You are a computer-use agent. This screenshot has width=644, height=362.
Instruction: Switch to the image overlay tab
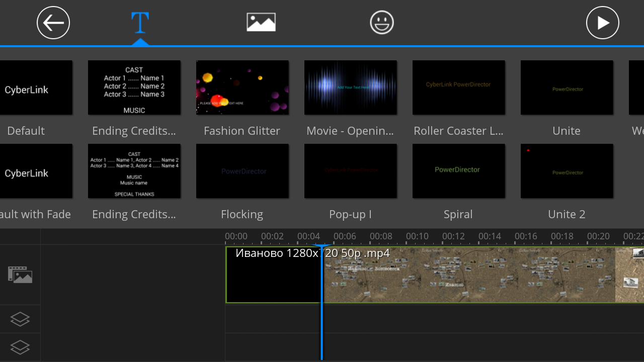pyautogui.click(x=261, y=23)
